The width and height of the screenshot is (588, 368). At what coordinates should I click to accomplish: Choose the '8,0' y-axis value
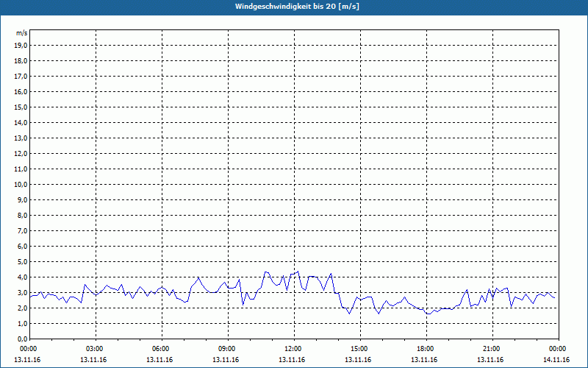click(22, 215)
